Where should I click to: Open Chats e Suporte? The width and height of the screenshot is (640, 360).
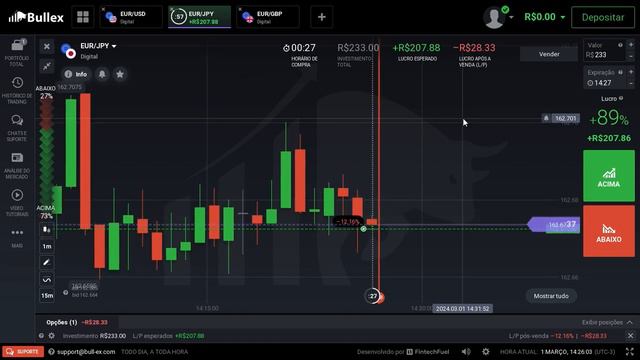[x=17, y=128]
